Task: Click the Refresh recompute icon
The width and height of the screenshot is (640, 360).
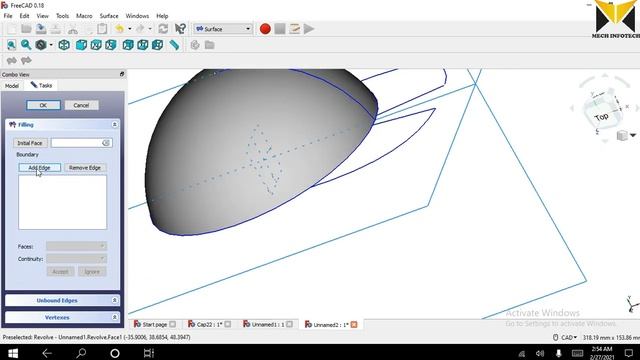Action: pyautogui.click(x=163, y=29)
